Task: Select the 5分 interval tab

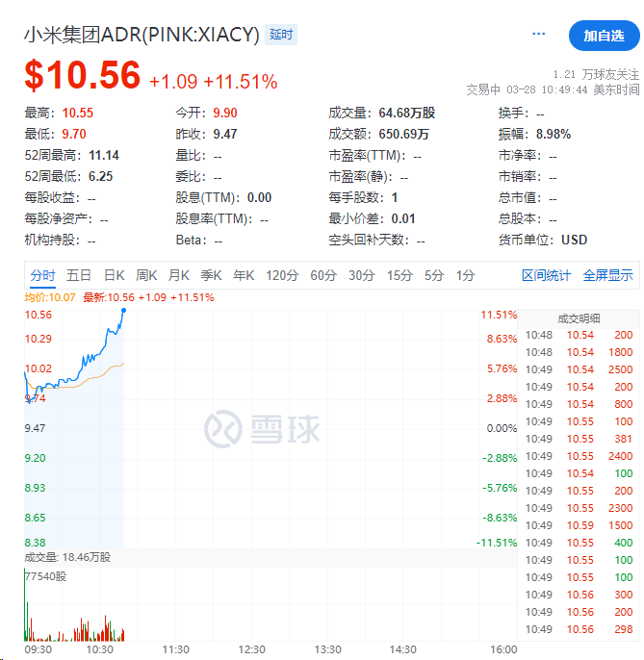Action: 434,276
